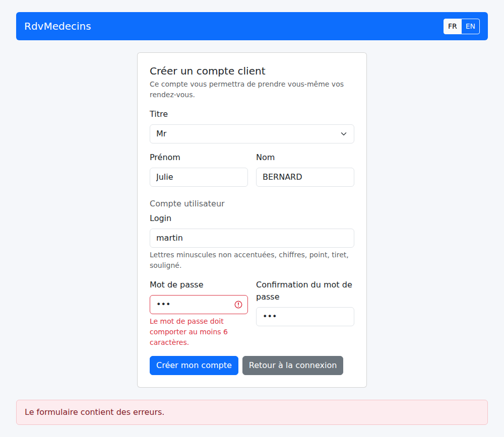This screenshot has width=504, height=437.
Task: Click the Prénom label
Action: pos(165,158)
